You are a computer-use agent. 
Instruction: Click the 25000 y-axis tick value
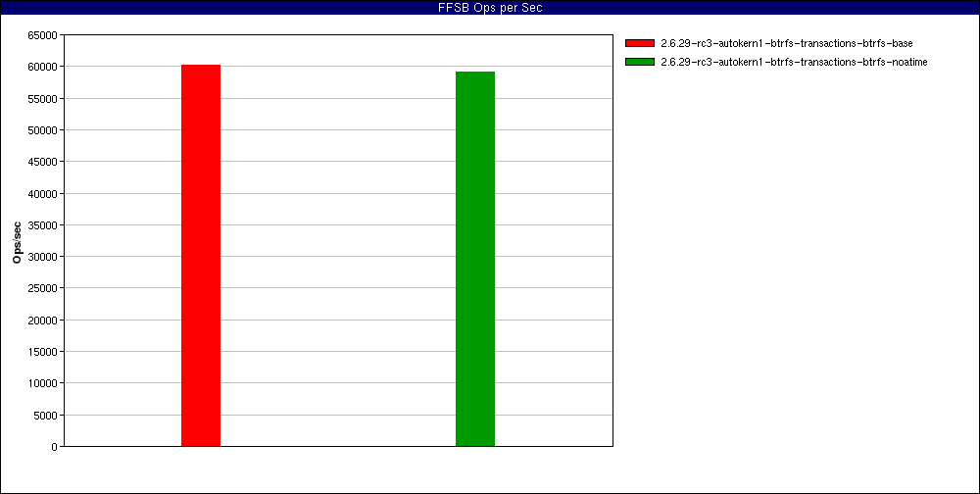[x=43, y=288]
